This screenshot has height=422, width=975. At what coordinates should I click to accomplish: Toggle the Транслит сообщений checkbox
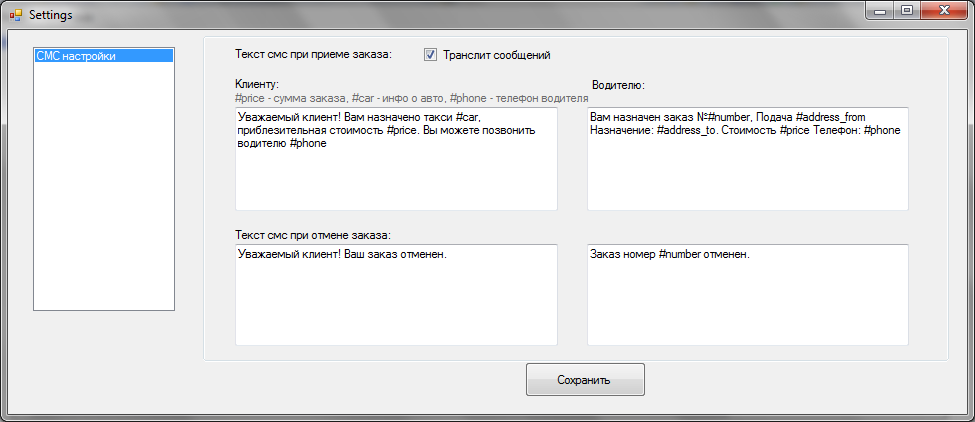click(431, 55)
